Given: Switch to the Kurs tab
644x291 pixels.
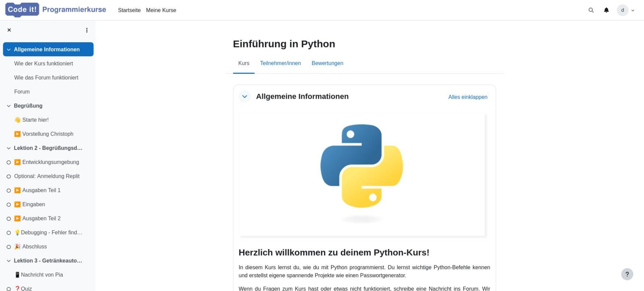Looking at the screenshot, I should (x=244, y=63).
